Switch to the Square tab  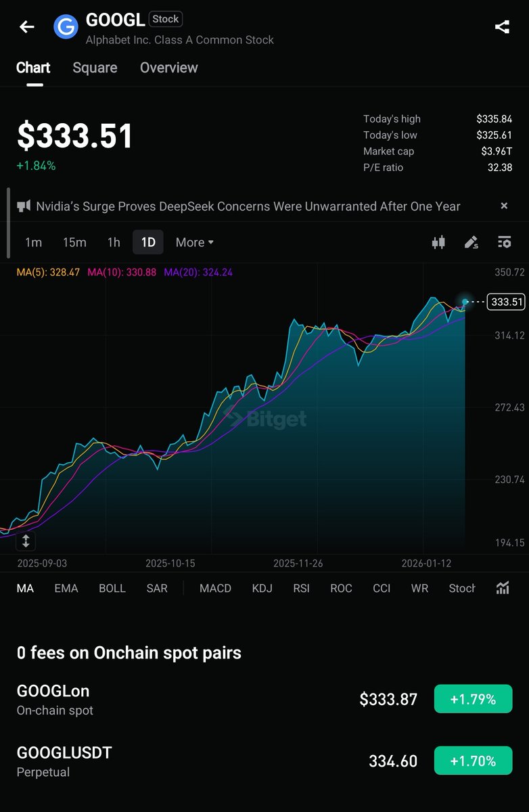[x=95, y=68]
